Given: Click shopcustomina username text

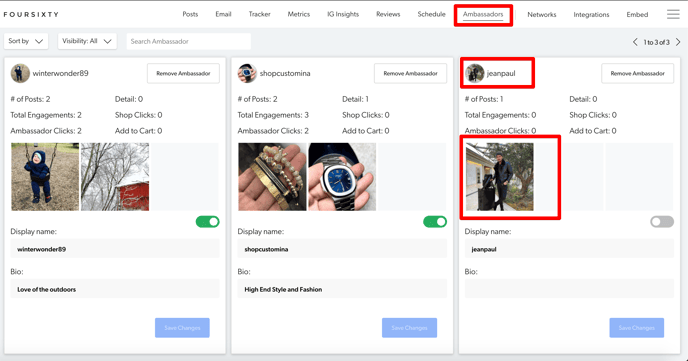Looking at the screenshot, I should pos(285,73).
